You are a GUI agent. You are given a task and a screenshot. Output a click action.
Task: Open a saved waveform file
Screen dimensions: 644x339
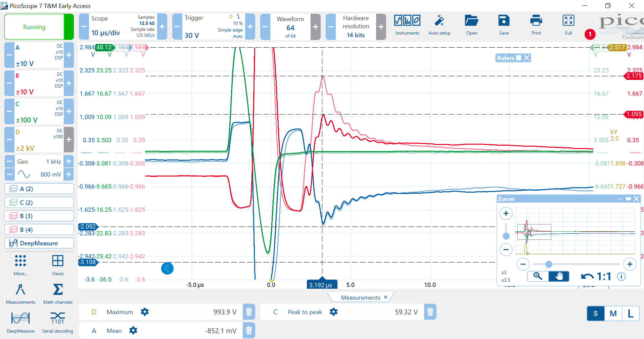coord(471,25)
